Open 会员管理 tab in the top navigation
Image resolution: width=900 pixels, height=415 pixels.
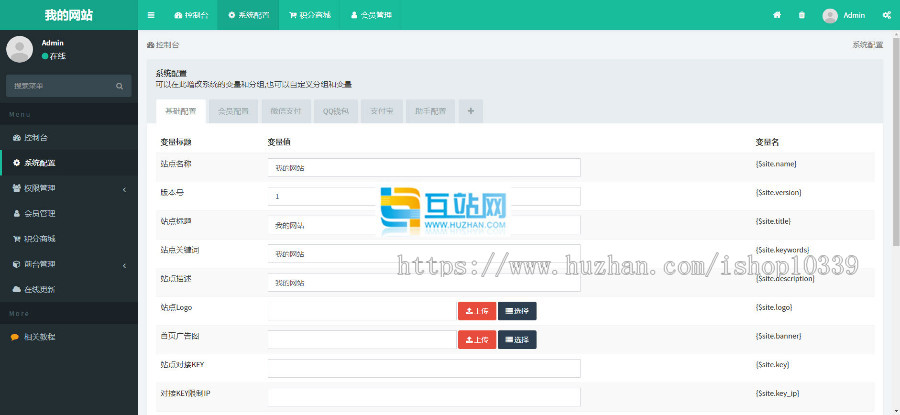(370, 15)
